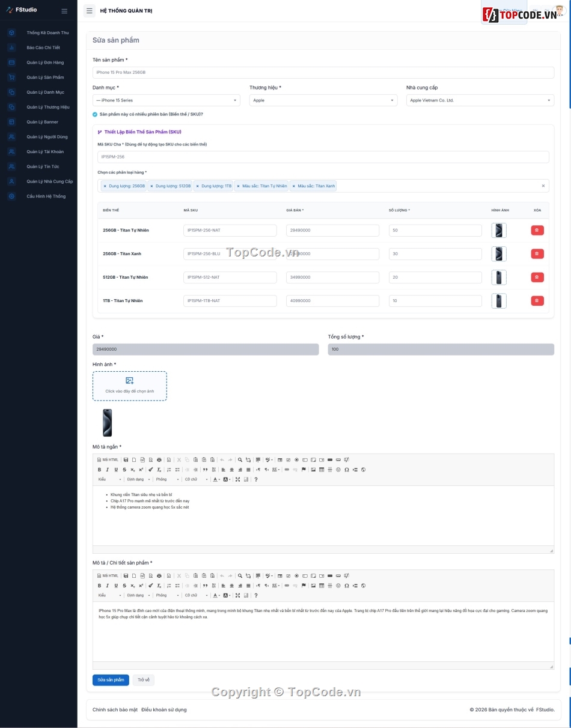571x728 pixels.
Task: Print from the short description editor toolbar
Action: [159, 460]
